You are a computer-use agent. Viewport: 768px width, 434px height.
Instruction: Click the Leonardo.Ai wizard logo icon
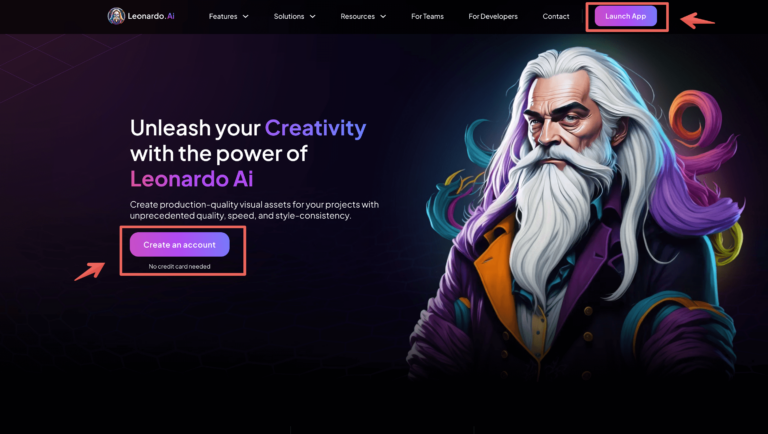[x=116, y=16]
